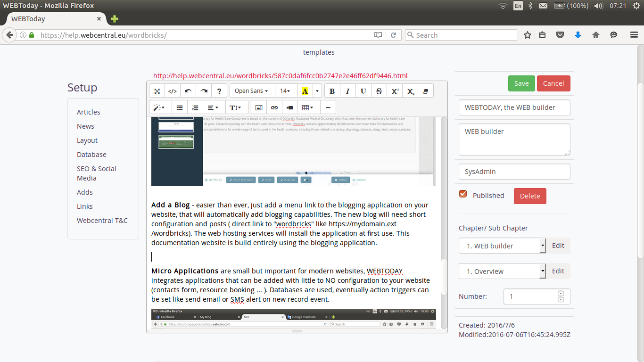The width and height of the screenshot is (644, 362).
Task: Delete the article with the Delete button
Action: tap(530, 196)
